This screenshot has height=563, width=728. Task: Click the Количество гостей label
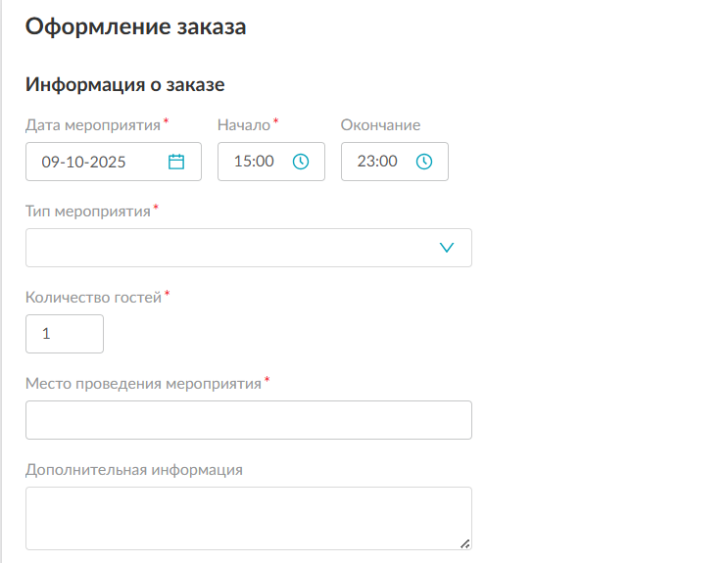(x=92, y=298)
